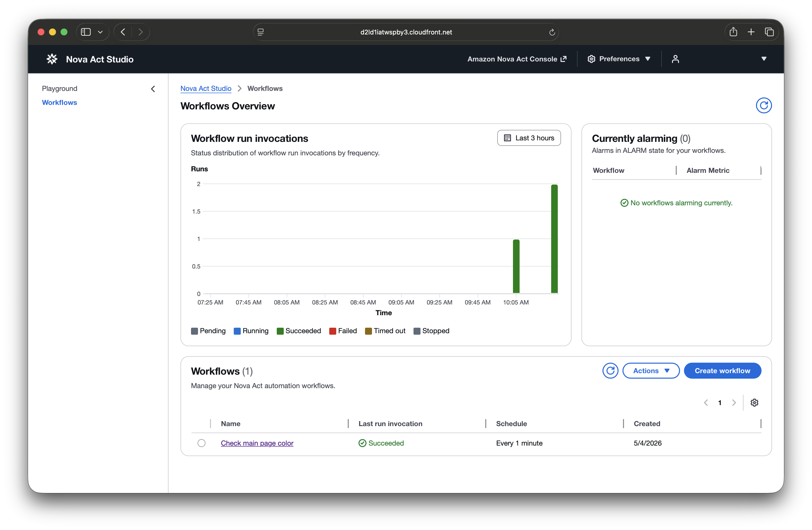Toggle the Failed legend swatch

click(x=333, y=331)
